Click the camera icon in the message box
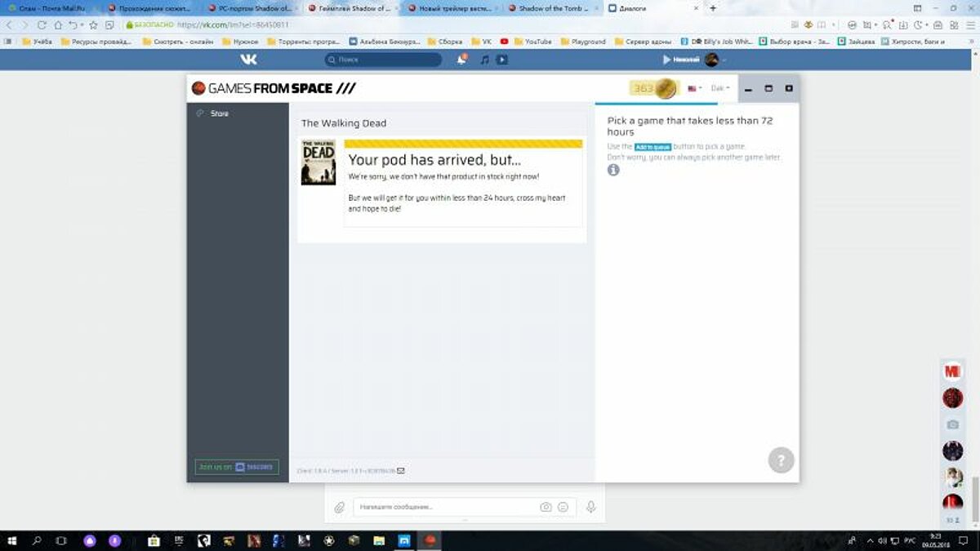Image resolution: width=980 pixels, height=551 pixels. coord(546,507)
